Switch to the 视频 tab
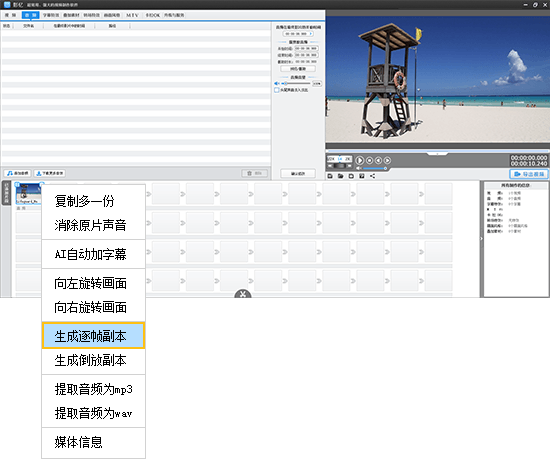 point(11,15)
